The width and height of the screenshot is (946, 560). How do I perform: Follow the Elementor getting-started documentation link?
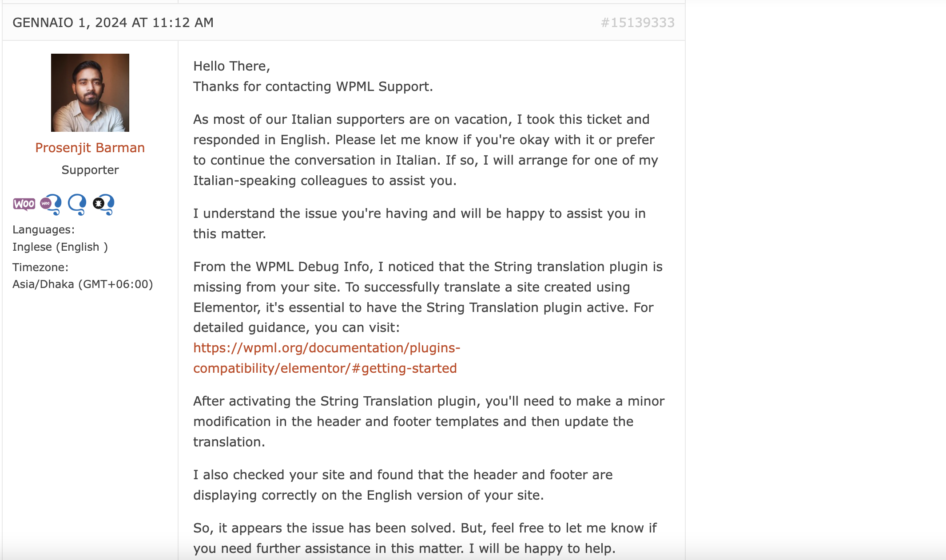pos(326,358)
